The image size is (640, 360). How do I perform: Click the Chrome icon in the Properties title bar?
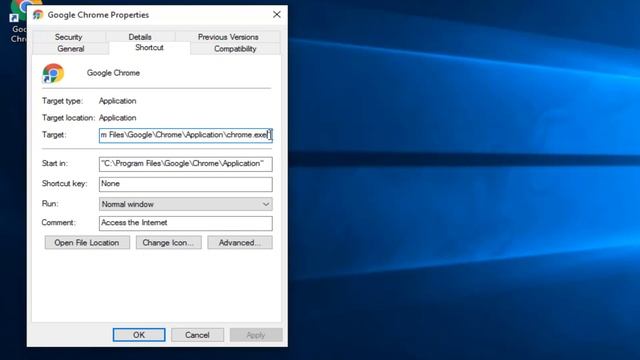[38, 15]
